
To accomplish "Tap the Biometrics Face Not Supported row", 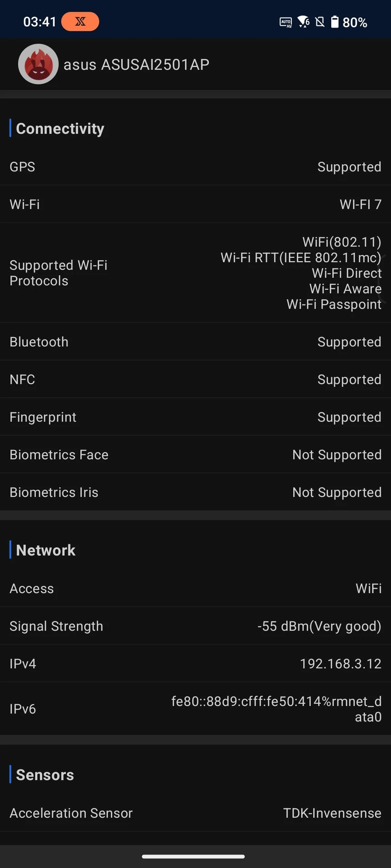I will point(195,454).
